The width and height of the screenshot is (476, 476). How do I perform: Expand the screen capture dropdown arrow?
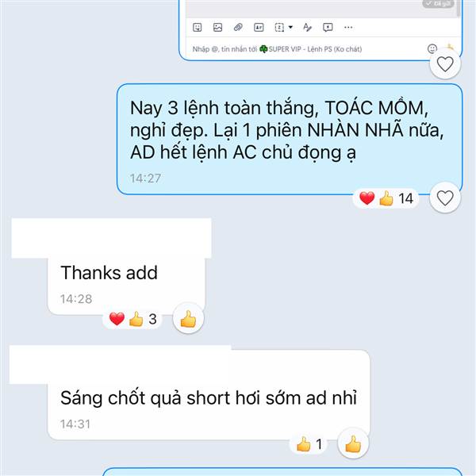coord(290,27)
